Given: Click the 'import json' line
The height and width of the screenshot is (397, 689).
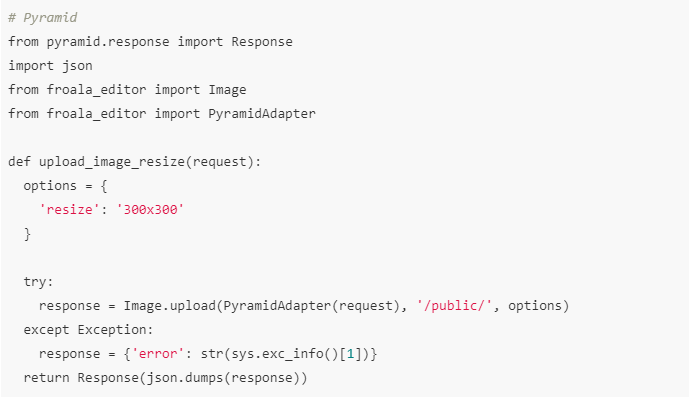Looking at the screenshot, I should click(x=50, y=66).
